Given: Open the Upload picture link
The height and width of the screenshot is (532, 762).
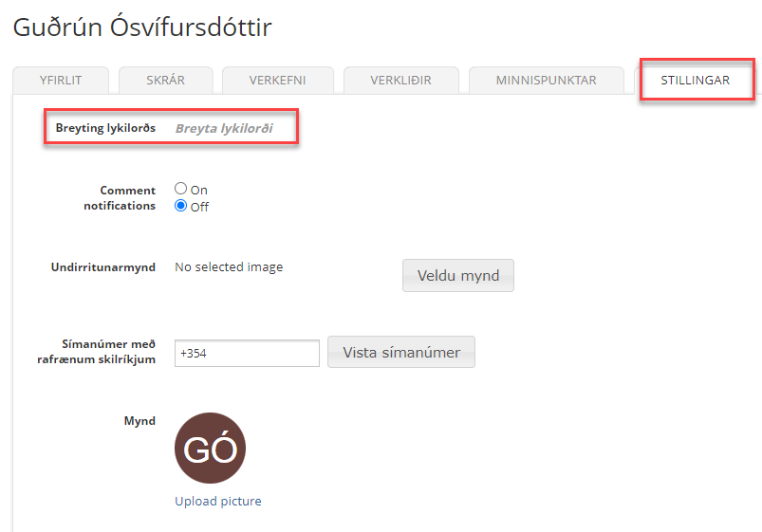Looking at the screenshot, I should point(218,501).
